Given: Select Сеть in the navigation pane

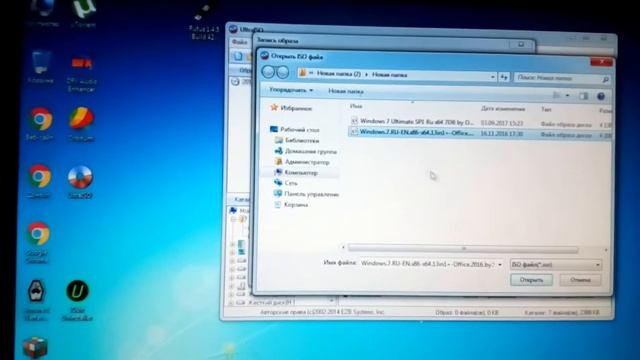Looking at the screenshot, I should [x=286, y=183].
